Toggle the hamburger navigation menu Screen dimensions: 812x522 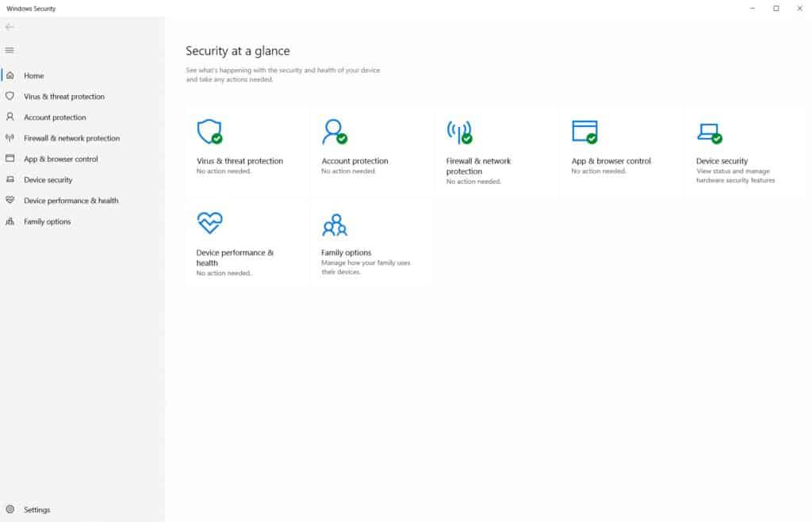click(x=10, y=50)
